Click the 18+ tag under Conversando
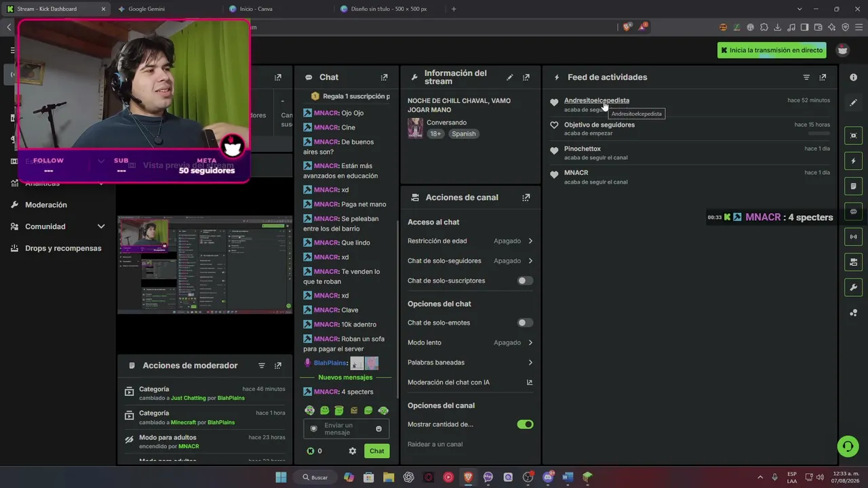The width and height of the screenshot is (868, 488). (x=435, y=134)
